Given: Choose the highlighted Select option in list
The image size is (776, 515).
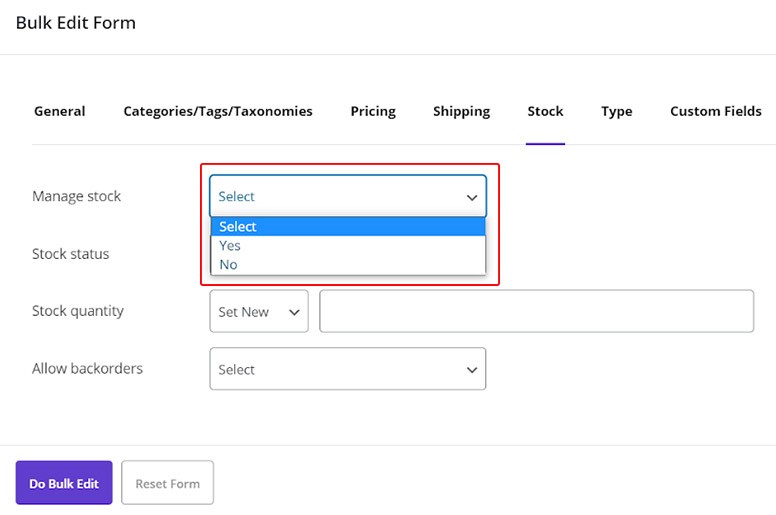Looking at the screenshot, I should (347, 227).
